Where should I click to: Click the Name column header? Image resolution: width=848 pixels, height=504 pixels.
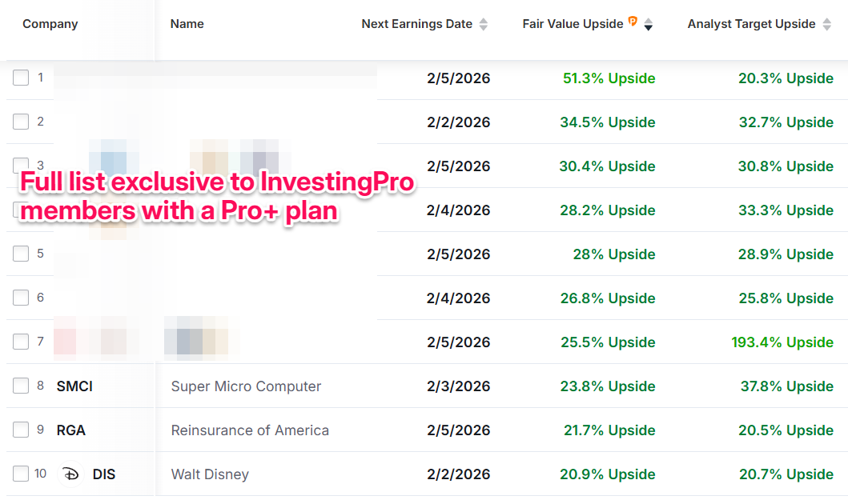click(187, 24)
